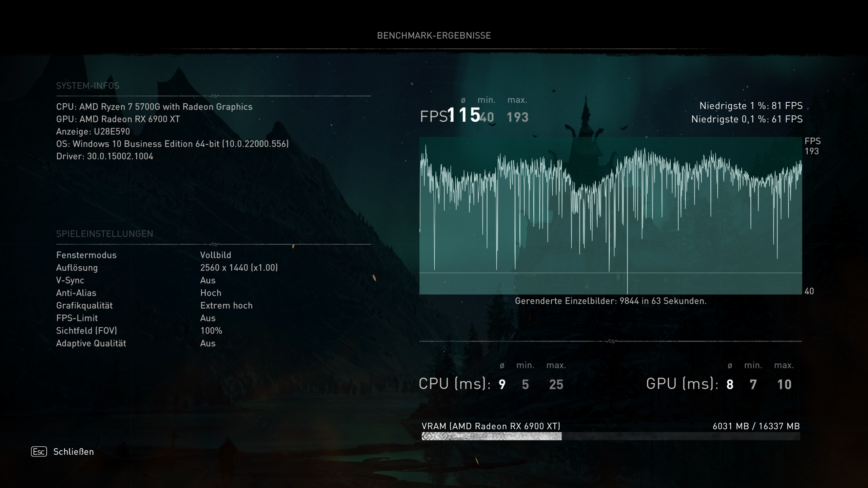The width and height of the screenshot is (868, 488).
Task: Click the max FPS value 193
Action: pyautogui.click(x=517, y=117)
